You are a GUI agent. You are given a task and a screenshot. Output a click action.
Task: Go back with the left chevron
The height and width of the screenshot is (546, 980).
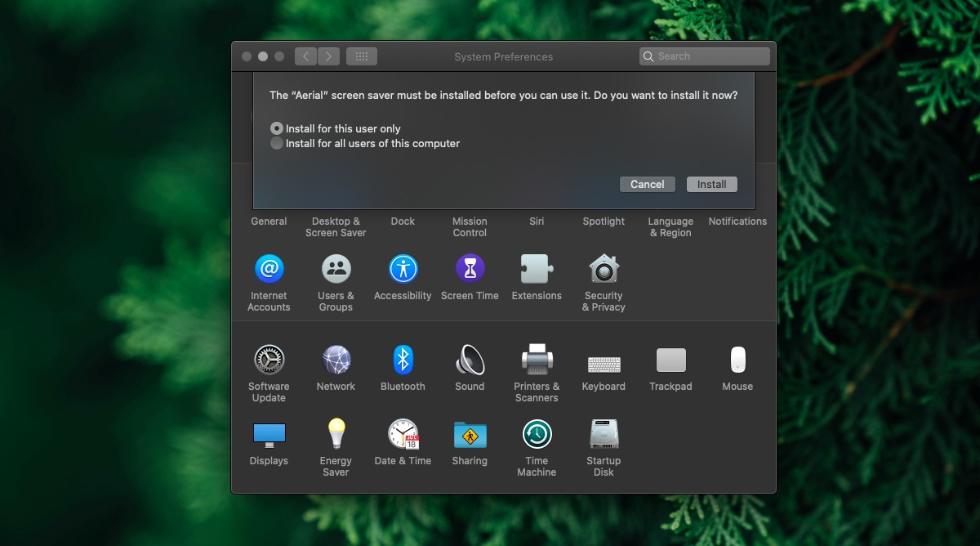306,56
